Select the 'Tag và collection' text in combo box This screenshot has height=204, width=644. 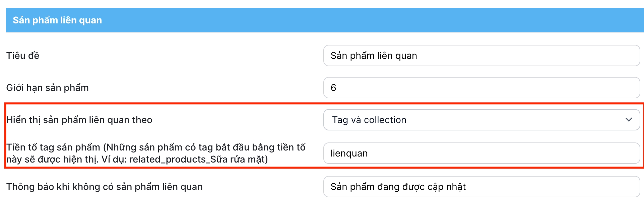(x=369, y=120)
